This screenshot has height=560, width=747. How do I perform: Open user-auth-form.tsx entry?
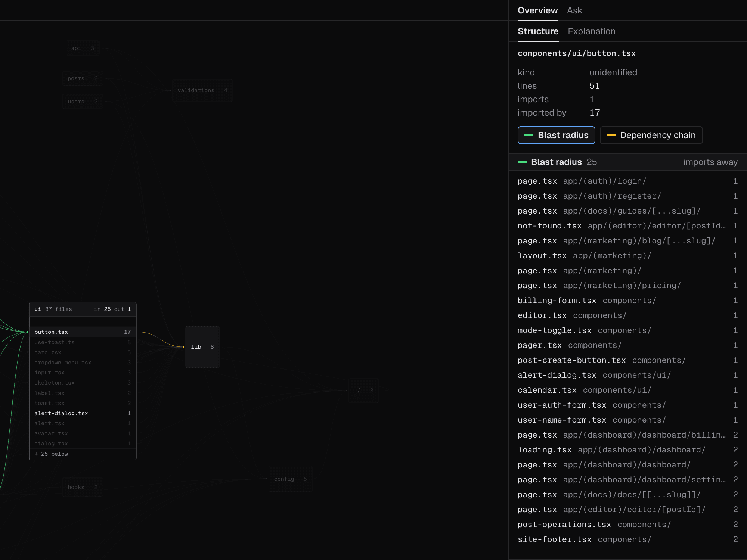[x=627, y=405]
